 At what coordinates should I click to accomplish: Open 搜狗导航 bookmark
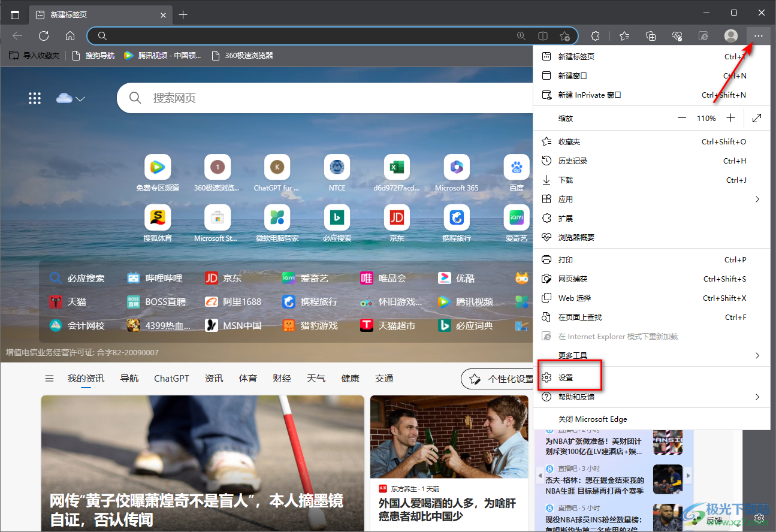point(93,56)
